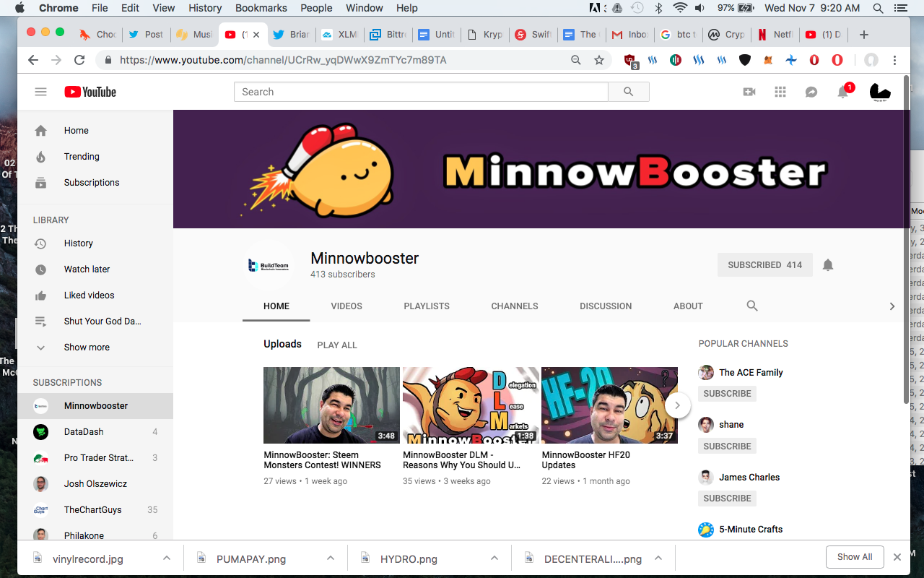This screenshot has height=578, width=924.
Task: Open the account avatar menu
Action: tap(880, 92)
